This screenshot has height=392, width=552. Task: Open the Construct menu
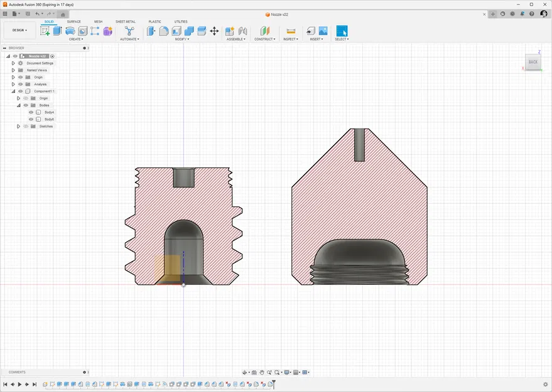point(264,39)
